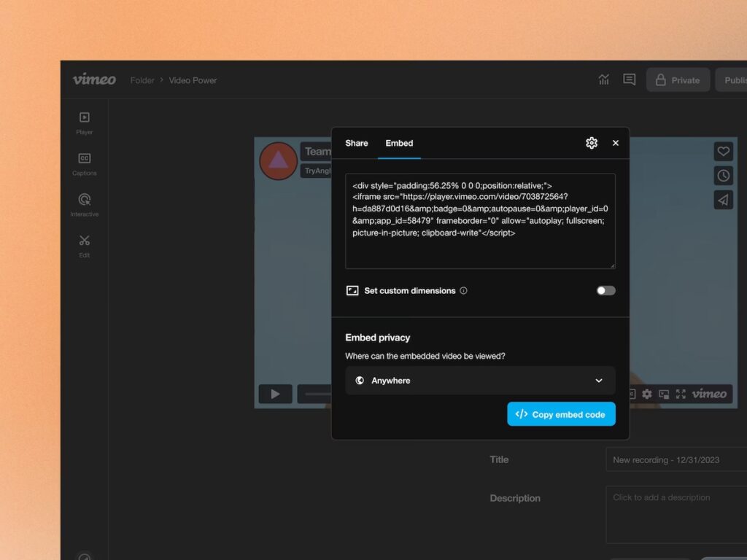The height and width of the screenshot is (560, 747).
Task: Click the Private button in the top bar
Action: pos(678,79)
